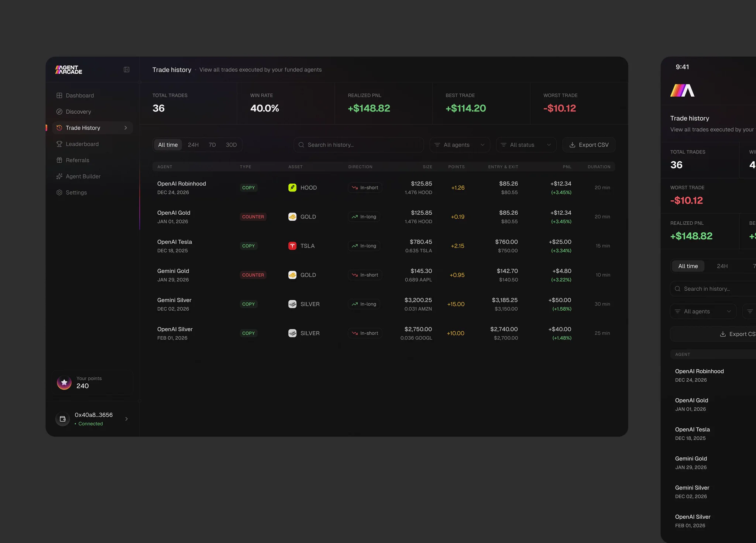
Task: Select the 30D range tab
Action: coord(231,145)
